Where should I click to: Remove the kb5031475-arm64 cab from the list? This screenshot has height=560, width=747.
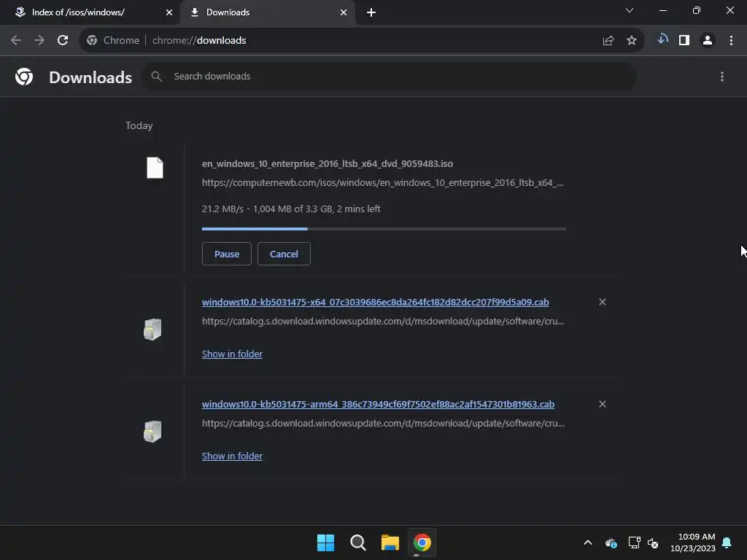pyautogui.click(x=603, y=404)
